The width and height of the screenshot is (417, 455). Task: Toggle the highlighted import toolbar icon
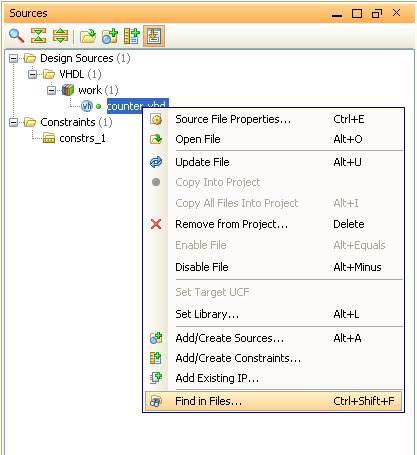click(154, 36)
